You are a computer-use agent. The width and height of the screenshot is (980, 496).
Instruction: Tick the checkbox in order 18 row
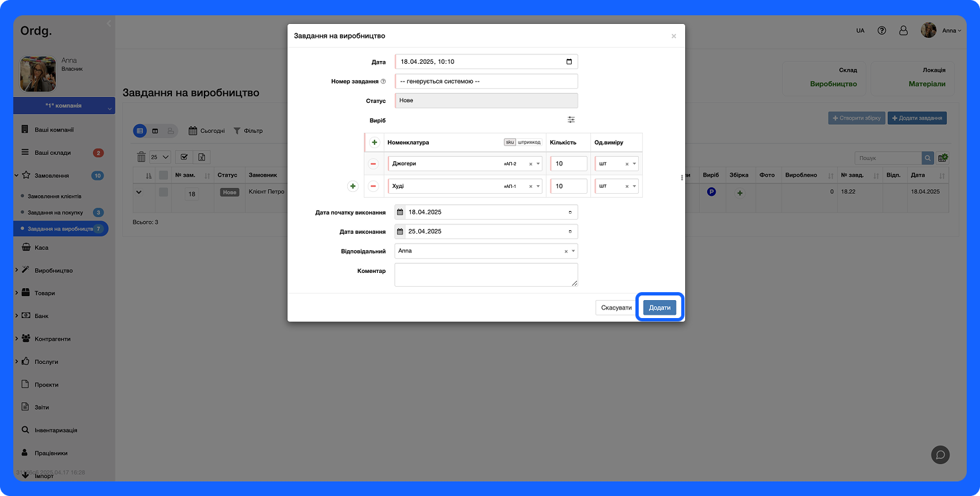click(163, 192)
